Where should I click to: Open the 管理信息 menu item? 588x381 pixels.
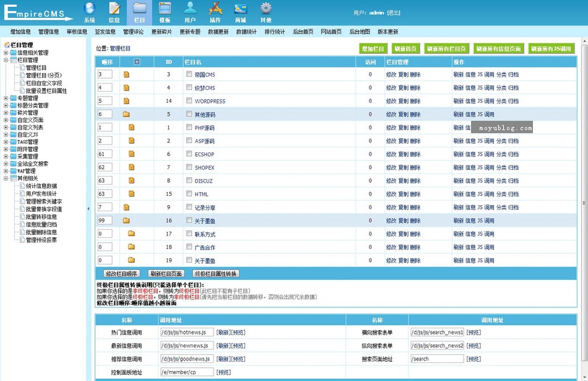[x=49, y=32]
